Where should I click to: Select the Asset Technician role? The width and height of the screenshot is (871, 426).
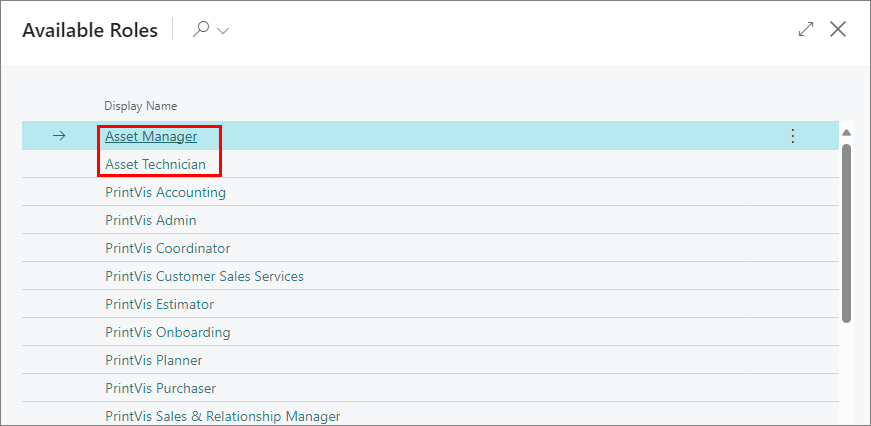point(155,164)
